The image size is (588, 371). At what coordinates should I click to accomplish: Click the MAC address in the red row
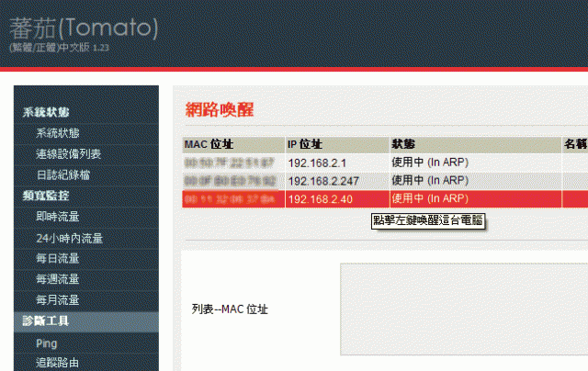(x=230, y=199)
